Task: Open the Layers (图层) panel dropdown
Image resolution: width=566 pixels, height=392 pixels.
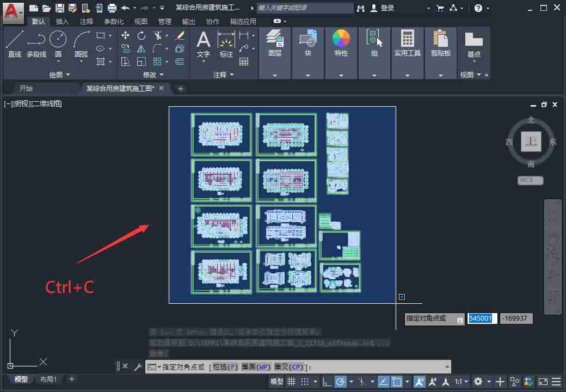Action: point(275,76)
